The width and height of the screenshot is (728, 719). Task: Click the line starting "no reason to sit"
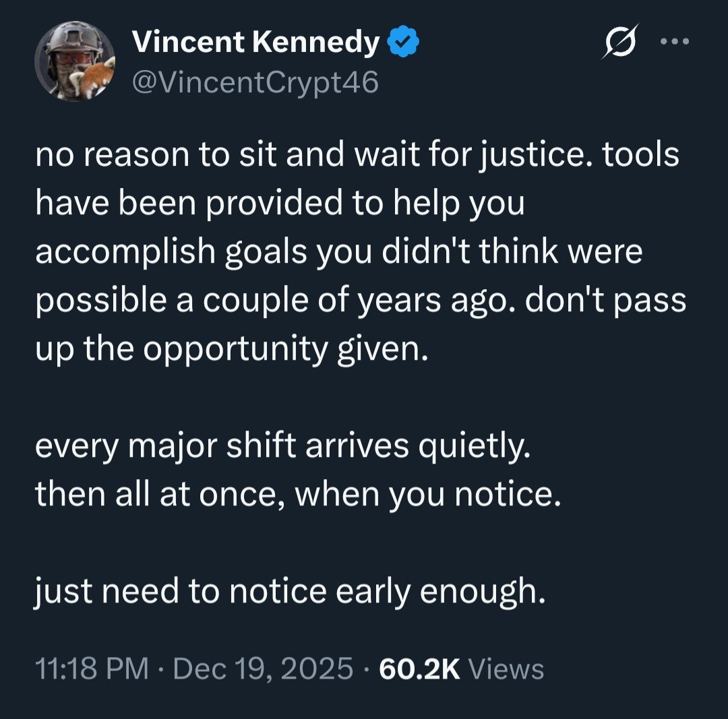(x=357, y=155)
